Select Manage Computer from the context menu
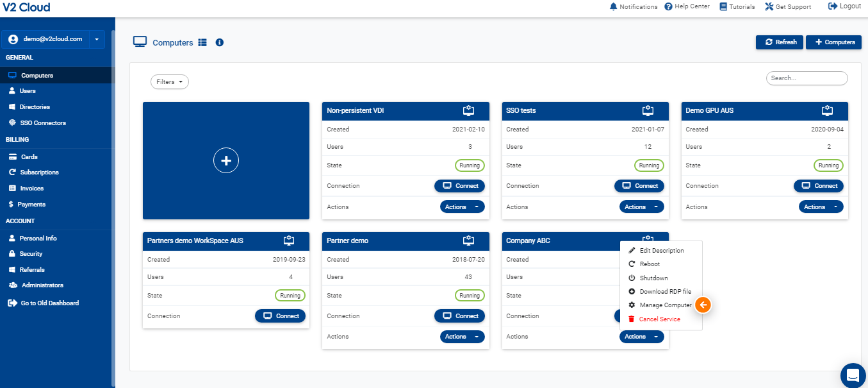This screenshot has height=388, width=868. coord(665,305)
